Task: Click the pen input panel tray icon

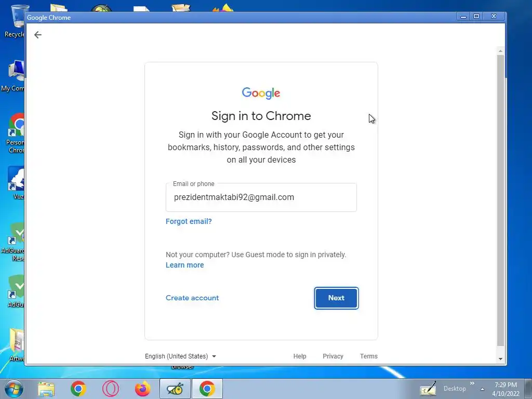Action: coord(428,389)
